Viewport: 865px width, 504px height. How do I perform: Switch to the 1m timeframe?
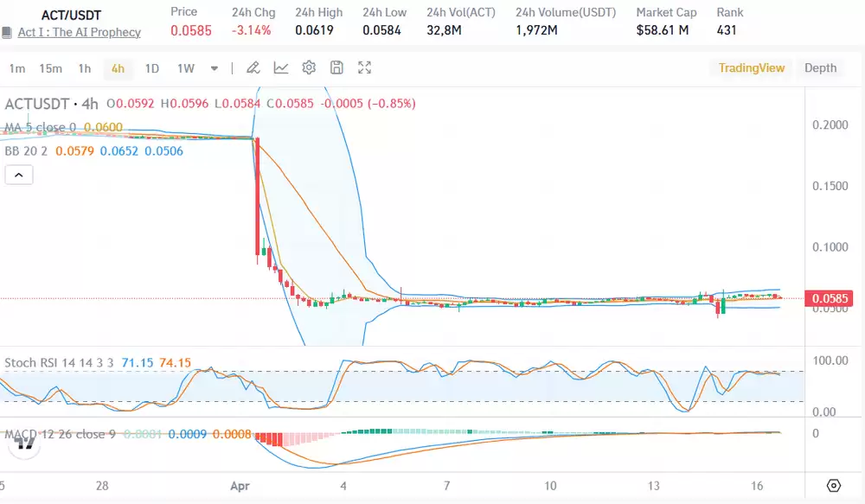(17, 68)
